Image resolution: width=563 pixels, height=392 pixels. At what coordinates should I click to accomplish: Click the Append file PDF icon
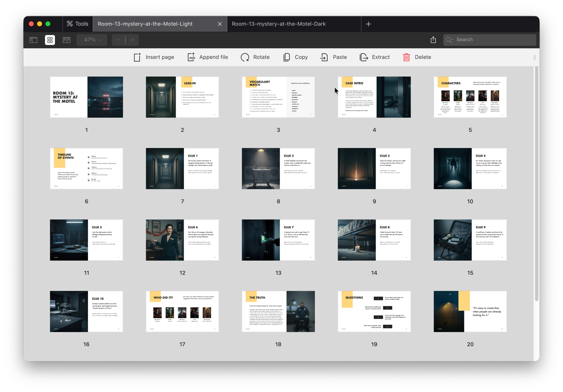pyautogui.click(x=191, y=57)
